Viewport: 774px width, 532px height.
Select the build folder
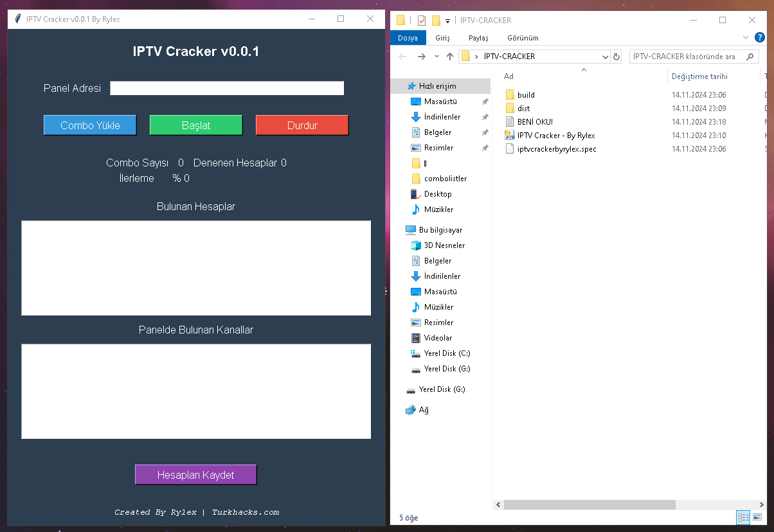(x=526, y=95)
